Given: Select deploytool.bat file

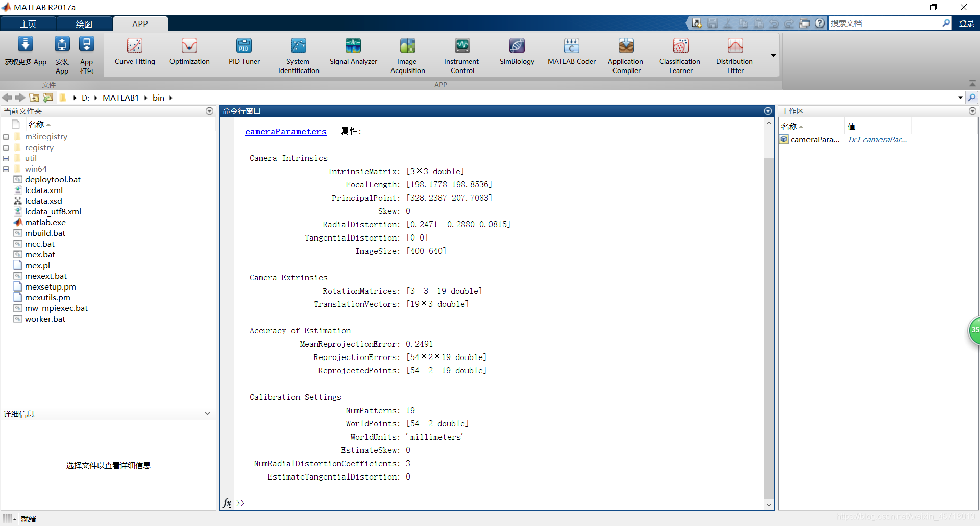Looking at the screenshot, I should click(x=53, y=180).
